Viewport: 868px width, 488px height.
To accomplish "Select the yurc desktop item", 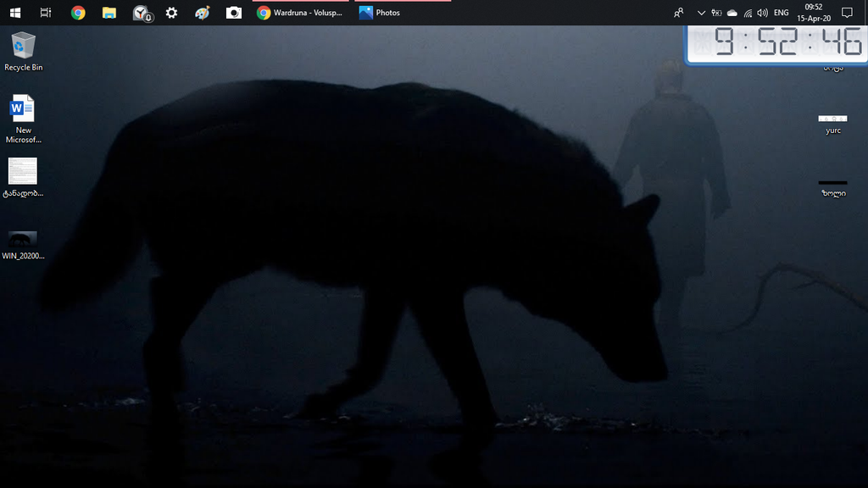I will point(833,125).
